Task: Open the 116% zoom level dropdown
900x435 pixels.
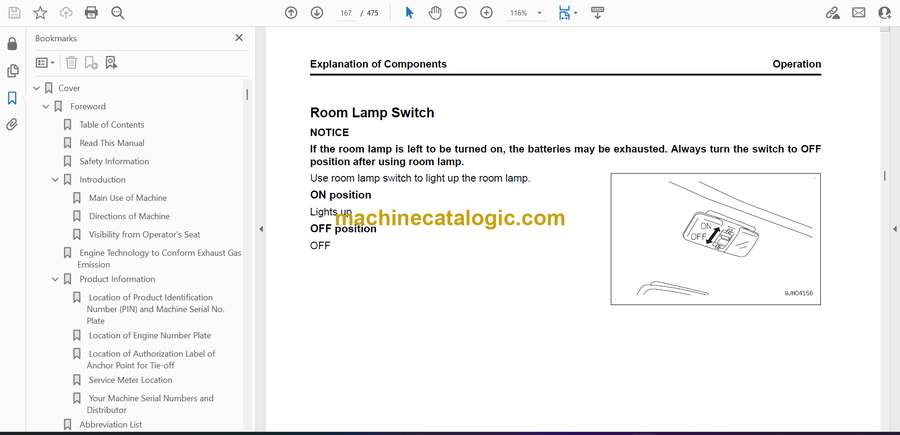Action: click(525, 13)
